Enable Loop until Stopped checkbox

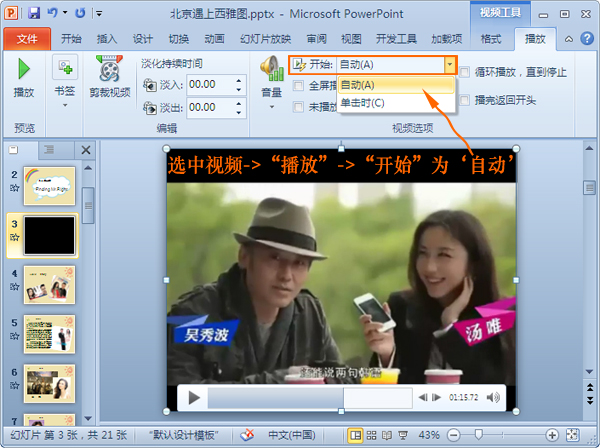point(464,72)
